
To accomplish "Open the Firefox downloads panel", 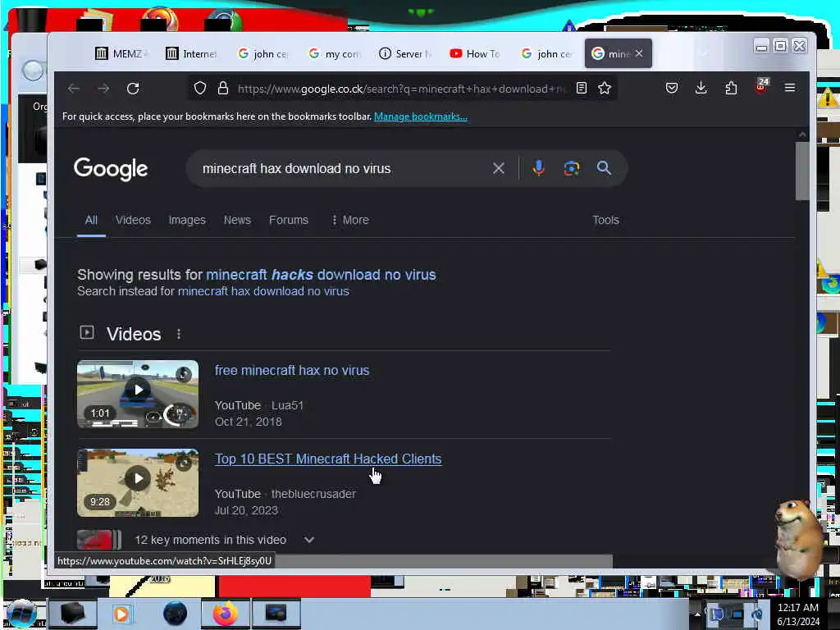I will point(701,88).
